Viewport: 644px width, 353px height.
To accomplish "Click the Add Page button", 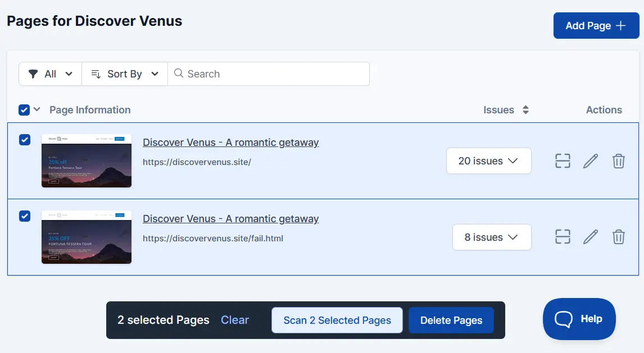I will click(596, 26).
